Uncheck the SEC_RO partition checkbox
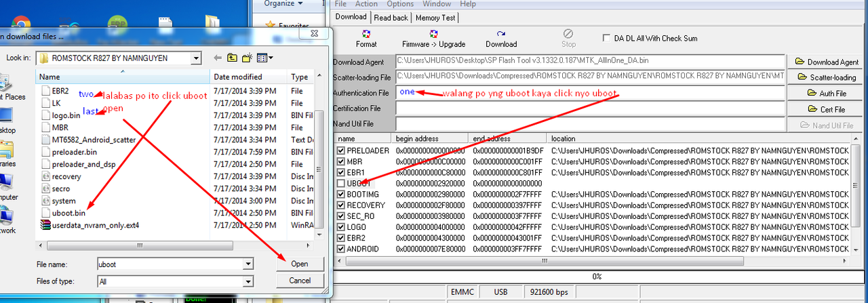Viewport: 868px width, 303px height. (340, 216)
